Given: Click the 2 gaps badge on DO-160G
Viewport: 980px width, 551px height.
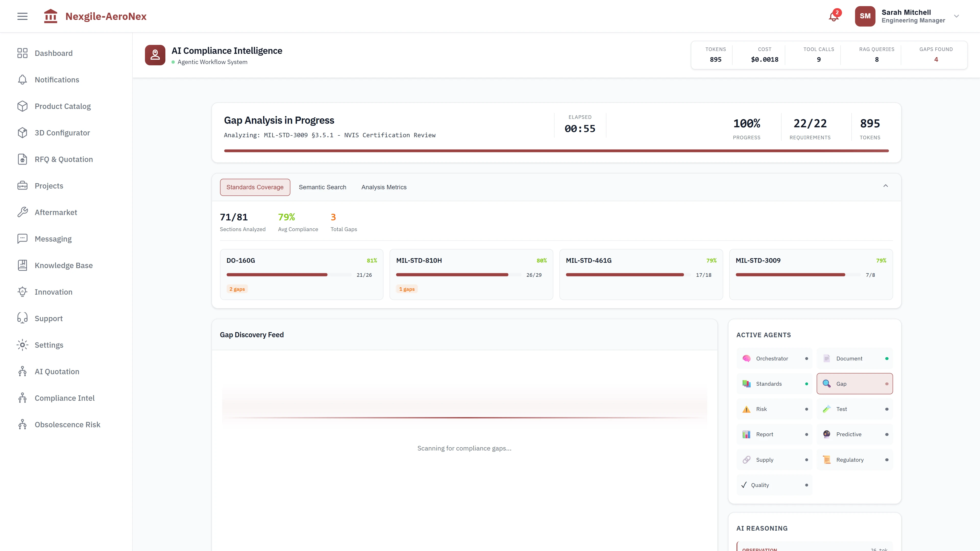Looking at the screenshot, I should (x=237, y=289).
